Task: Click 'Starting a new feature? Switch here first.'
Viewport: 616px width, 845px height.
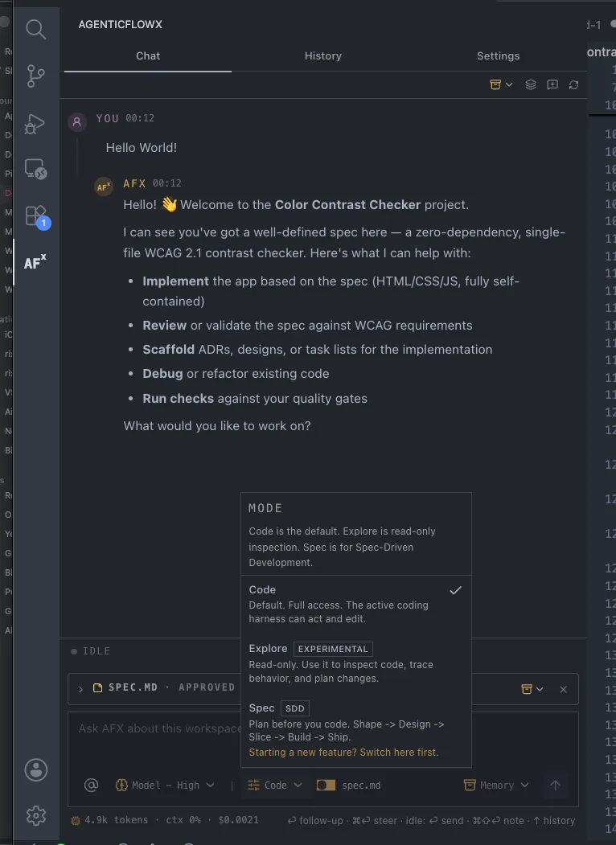Action: (x=343, y=753)
